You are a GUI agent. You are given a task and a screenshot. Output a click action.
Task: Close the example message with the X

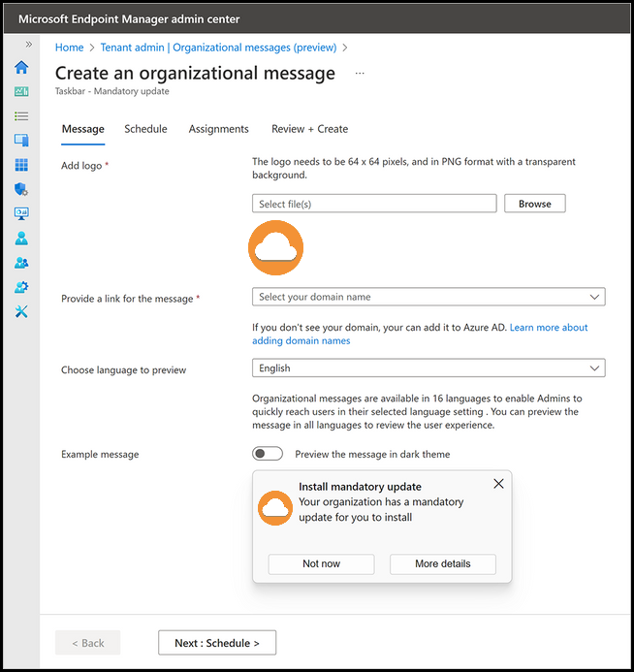pyautogui.click(x=498, y=484)
